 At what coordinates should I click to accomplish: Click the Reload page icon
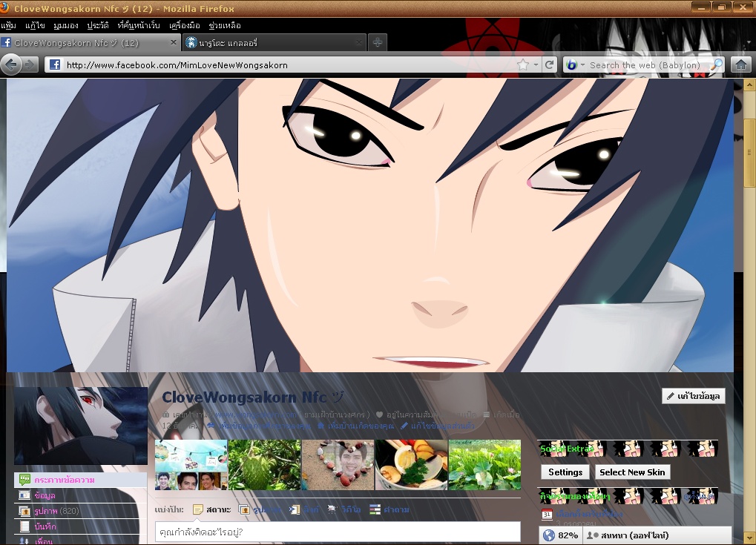tap(549, 65)
